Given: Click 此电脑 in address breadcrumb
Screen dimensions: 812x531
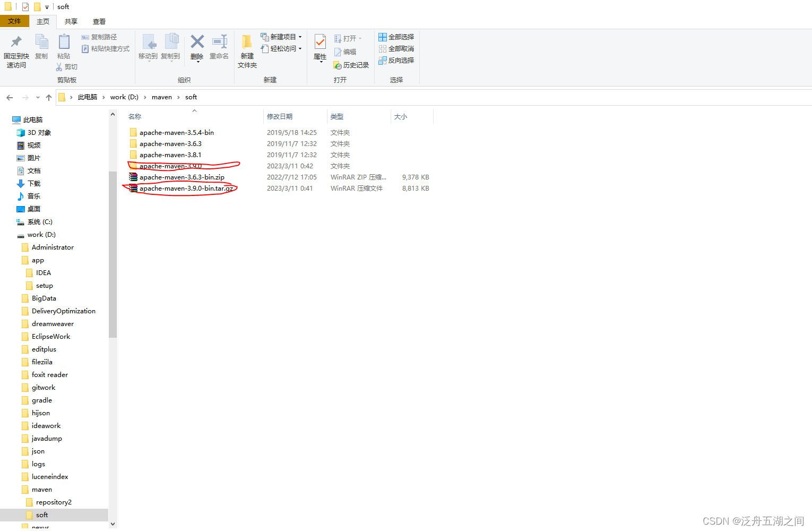Looking at the screenshot, I should 88,97.
